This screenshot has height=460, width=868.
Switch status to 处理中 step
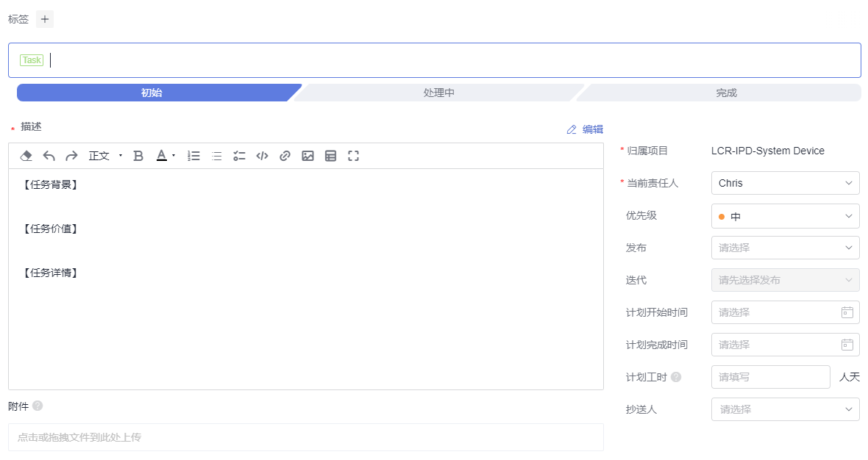click(438, 93)
